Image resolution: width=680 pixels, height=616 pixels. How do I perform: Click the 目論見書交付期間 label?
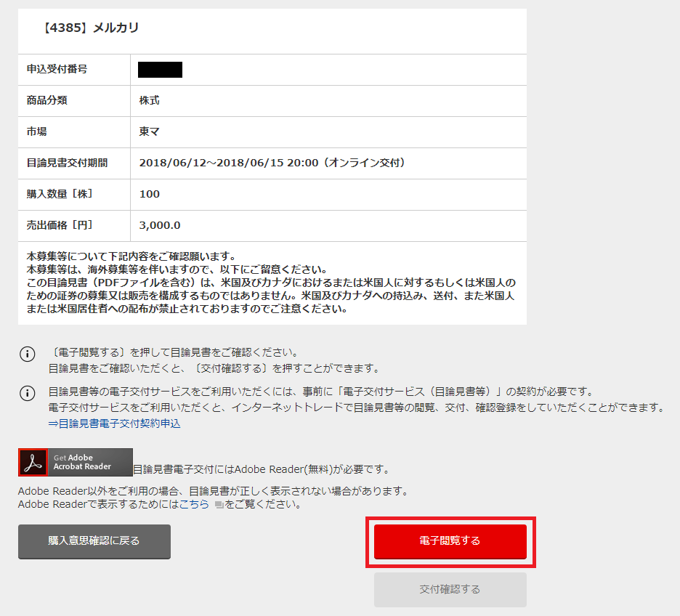pos(68,163)
